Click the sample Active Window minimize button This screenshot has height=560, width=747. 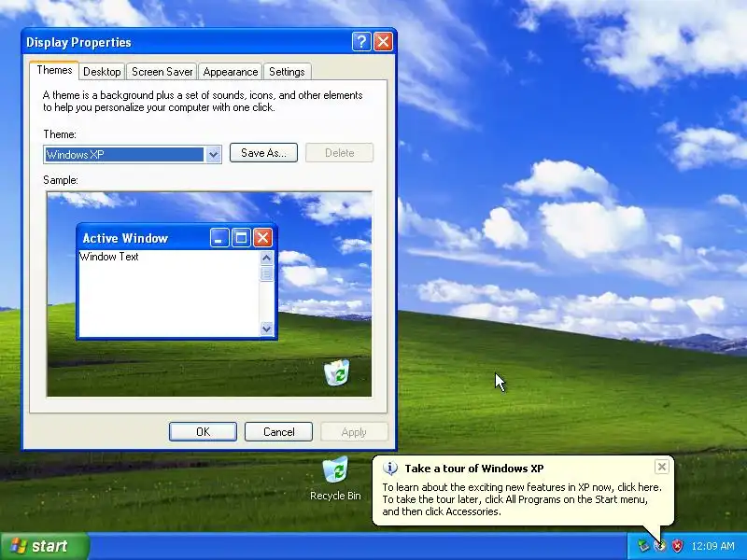(x=219, y=238)
